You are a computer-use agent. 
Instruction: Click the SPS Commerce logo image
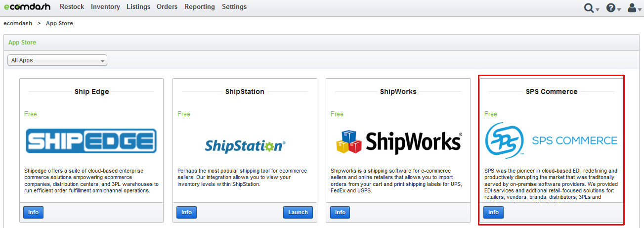pos(552,140)
